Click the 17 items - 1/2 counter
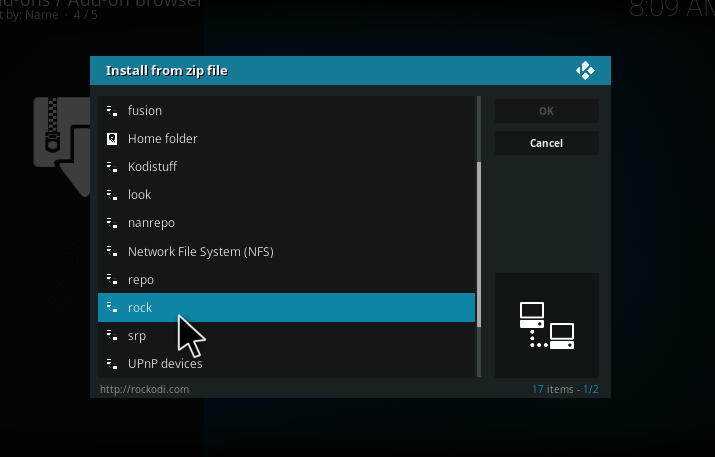The image size is (715, 457). click(565, 389)
